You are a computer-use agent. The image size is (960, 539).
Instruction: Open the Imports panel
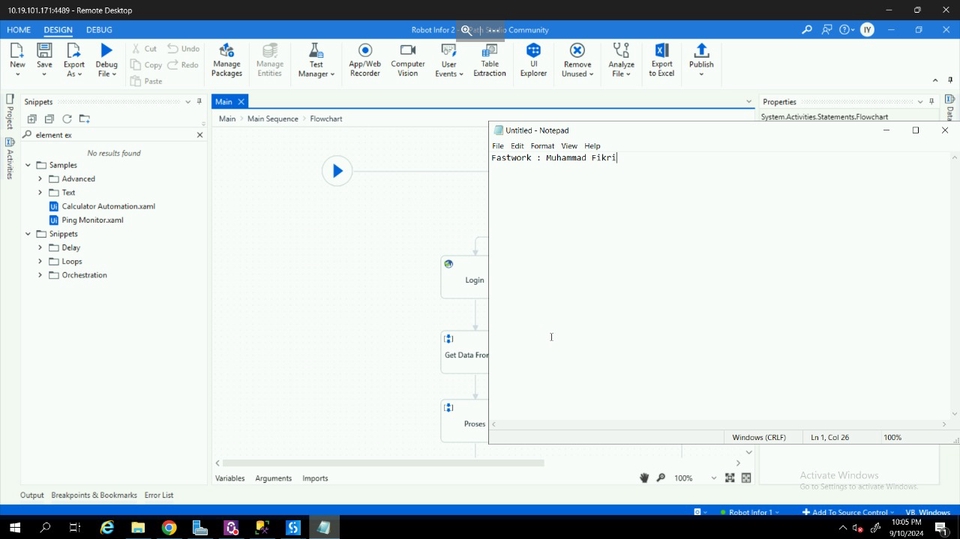tap(315, 478)
